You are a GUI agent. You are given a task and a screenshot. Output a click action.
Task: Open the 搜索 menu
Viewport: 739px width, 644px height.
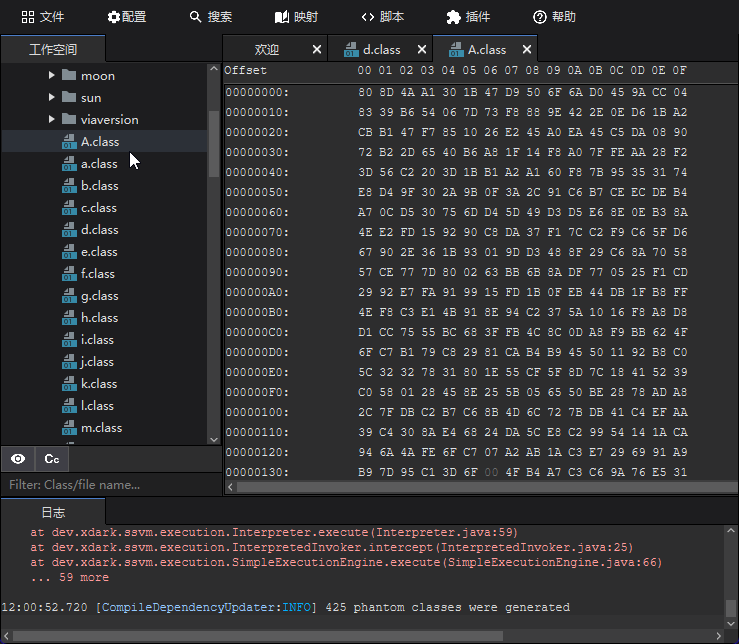[211, 17]
